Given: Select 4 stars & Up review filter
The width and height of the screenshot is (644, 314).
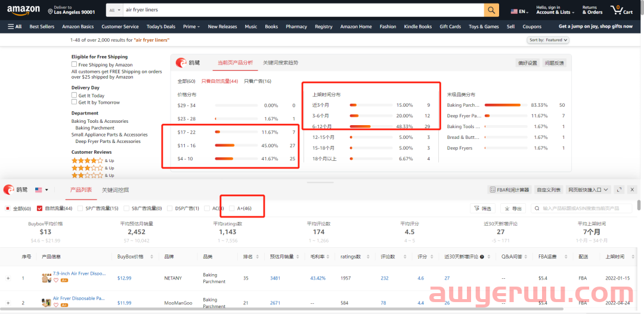Looking at the screenshot, I should [x=93, y=160].
